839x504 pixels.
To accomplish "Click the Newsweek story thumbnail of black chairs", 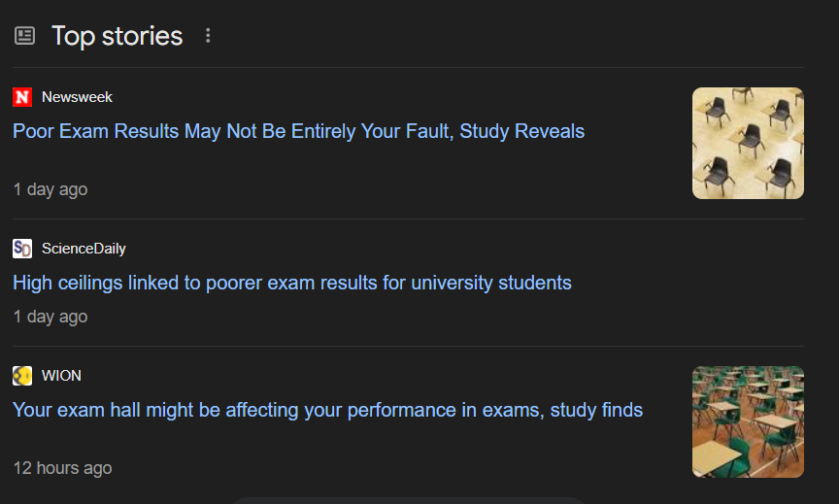I will pos(748,143).
